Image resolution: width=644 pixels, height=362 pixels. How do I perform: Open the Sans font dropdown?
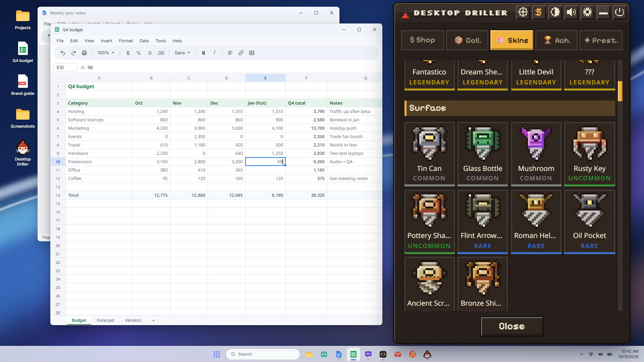tap(182, 53)
